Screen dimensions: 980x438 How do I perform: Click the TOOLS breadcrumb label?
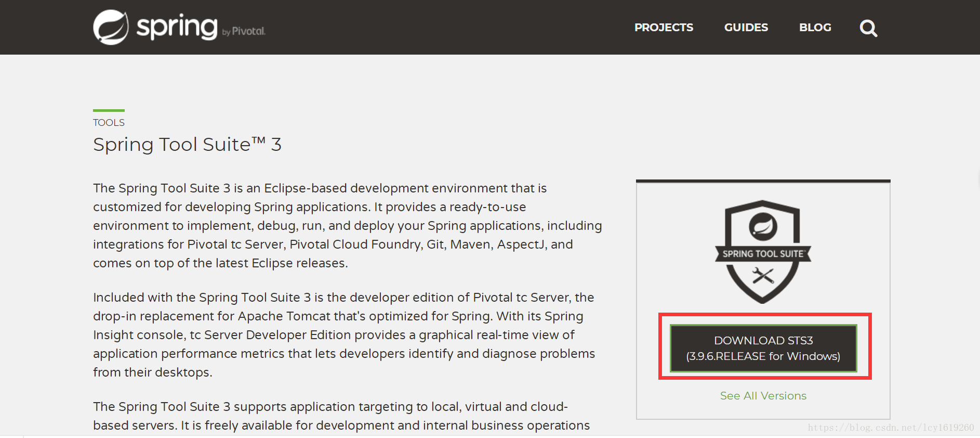click(109, 123)
